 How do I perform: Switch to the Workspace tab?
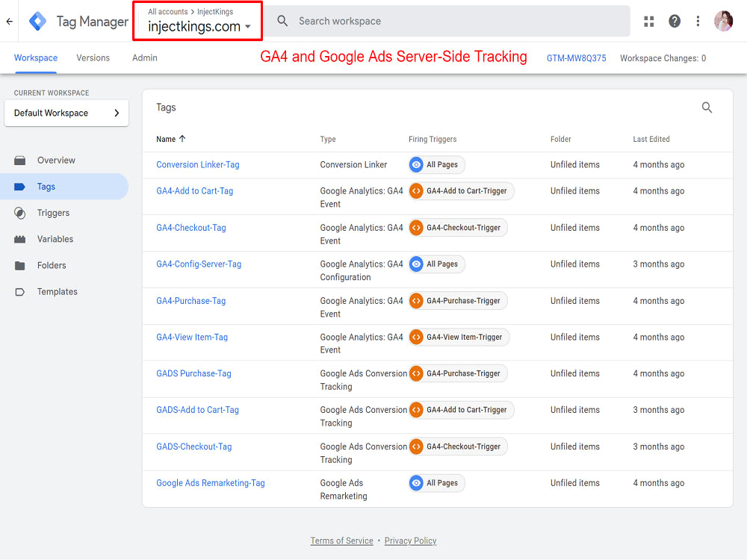pyautogui.click(x=36, y=57)
